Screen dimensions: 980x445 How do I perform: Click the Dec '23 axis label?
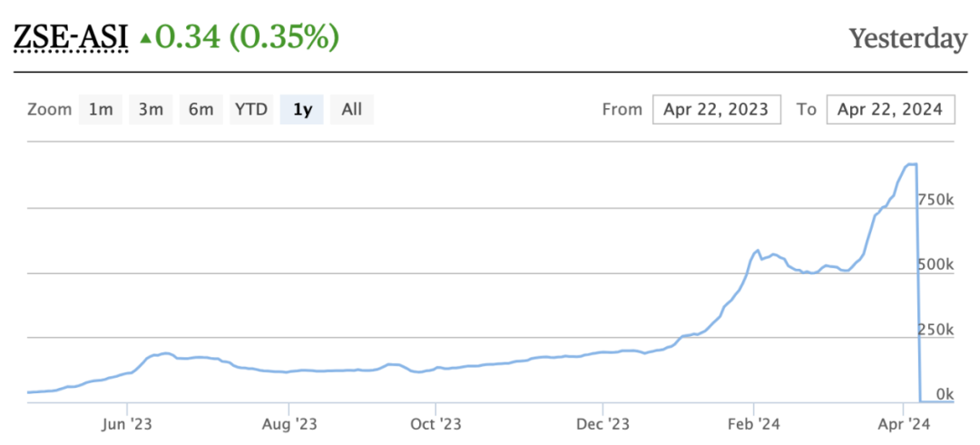coord(603,423)
